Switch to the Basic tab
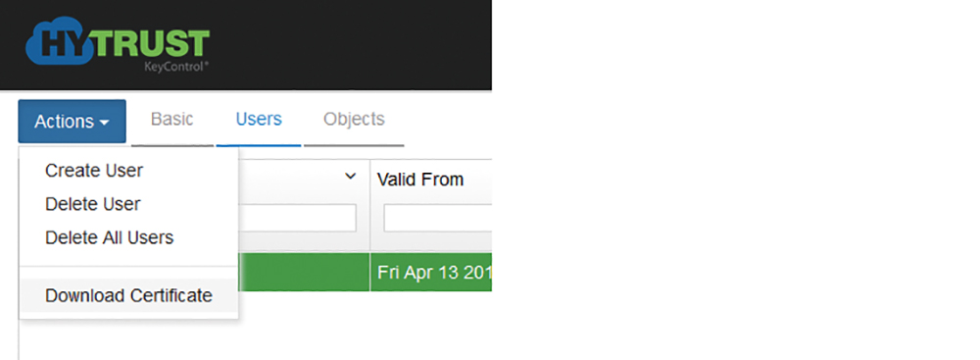 171,120
